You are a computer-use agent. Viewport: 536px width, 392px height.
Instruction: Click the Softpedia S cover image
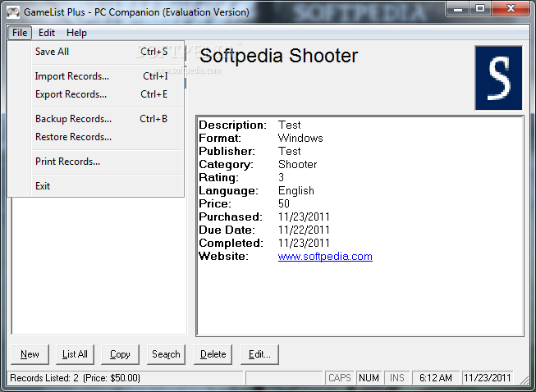coord(499,78)
